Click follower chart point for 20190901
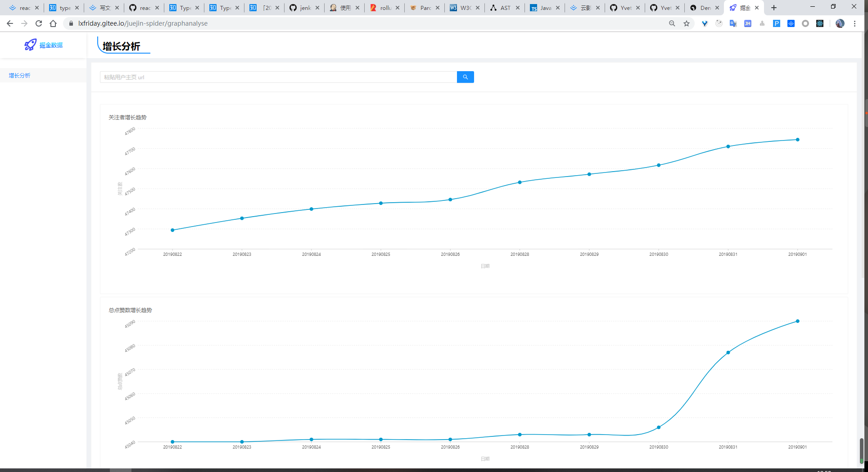 (797, 140)
